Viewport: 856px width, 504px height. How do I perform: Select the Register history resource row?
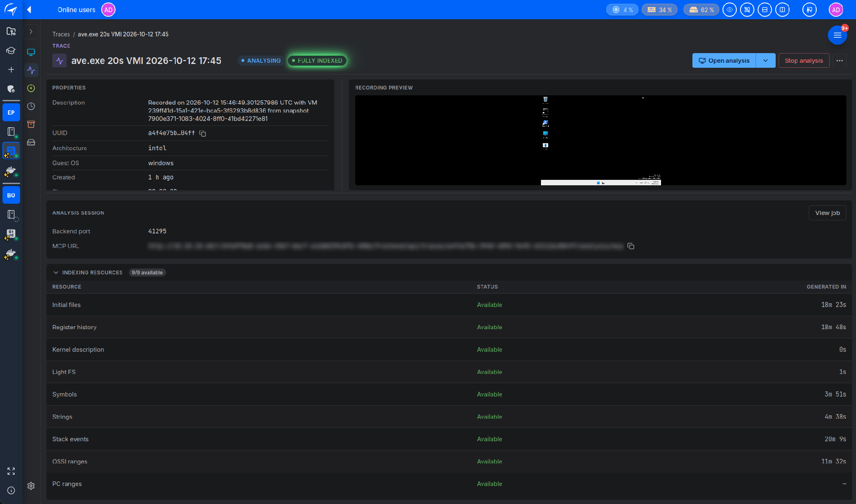449,327
